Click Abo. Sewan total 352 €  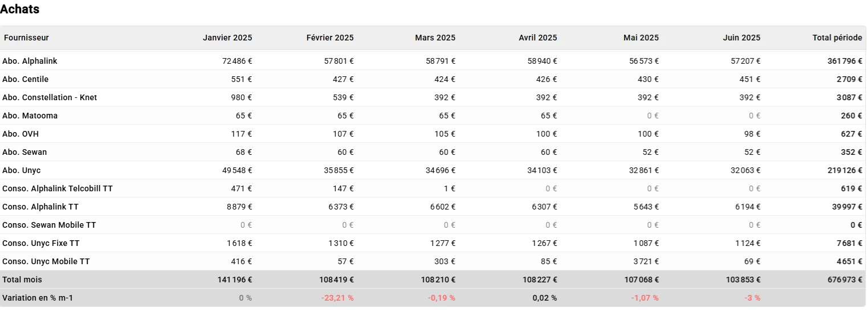point(851,152)
